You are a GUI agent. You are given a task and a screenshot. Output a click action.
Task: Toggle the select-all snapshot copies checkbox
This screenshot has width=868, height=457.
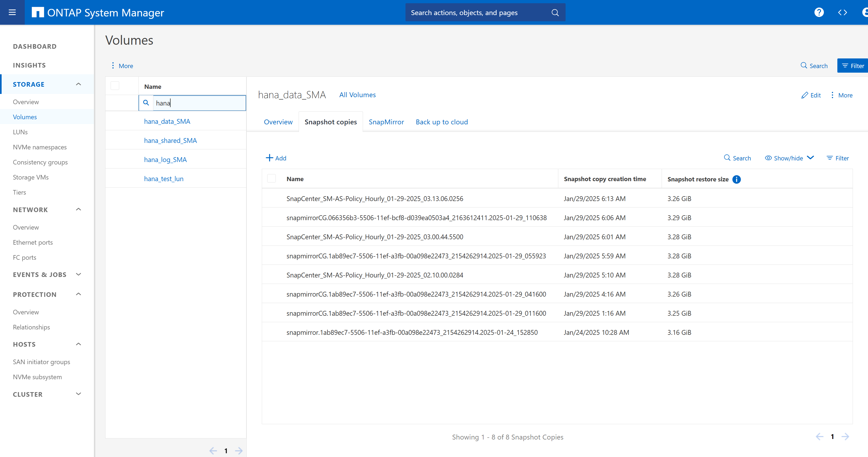[x=271, y=179]
